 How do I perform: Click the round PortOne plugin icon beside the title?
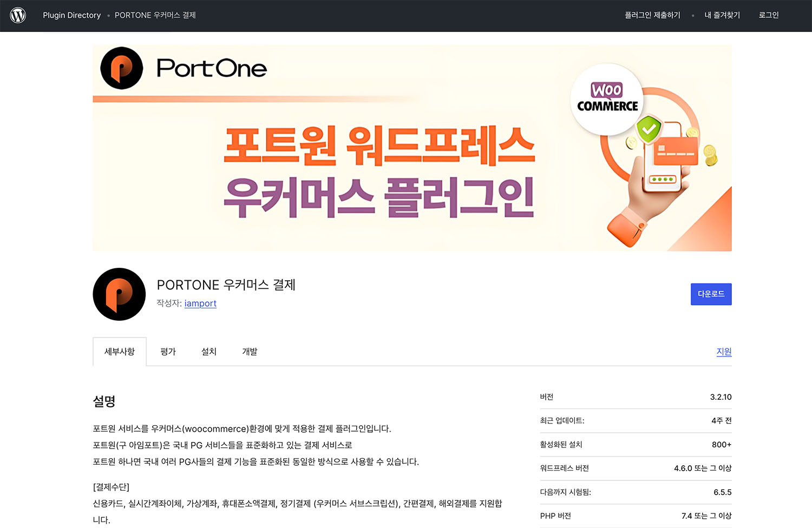click(x=119, y=294)
